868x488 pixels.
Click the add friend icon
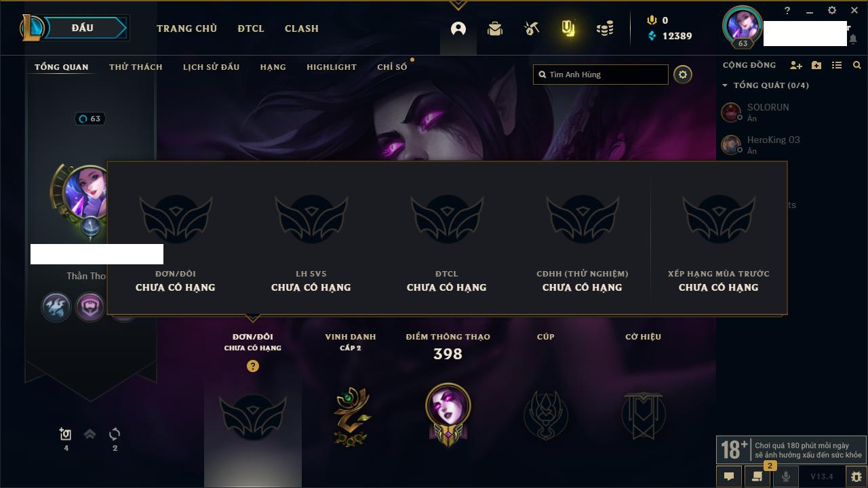796,65
